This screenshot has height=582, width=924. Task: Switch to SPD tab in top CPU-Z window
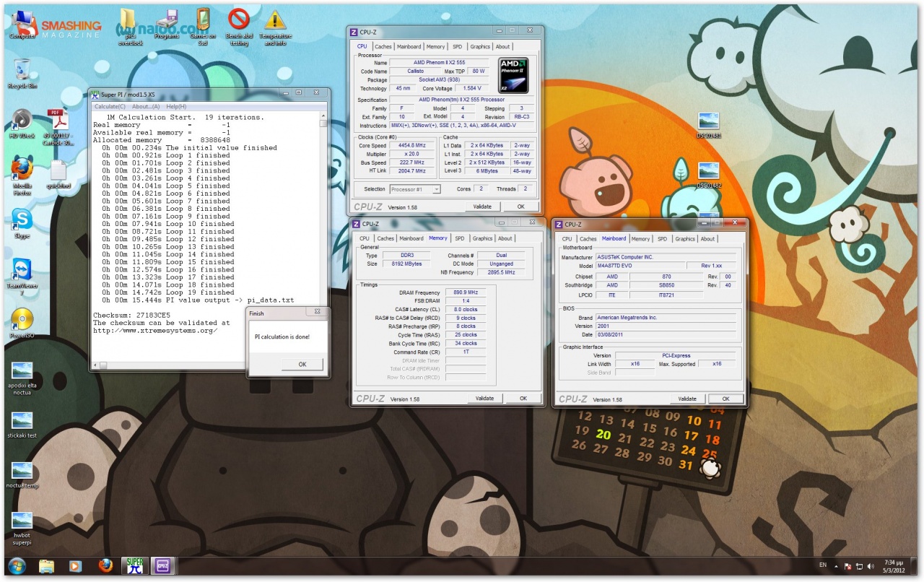click(x=458, y=46)
